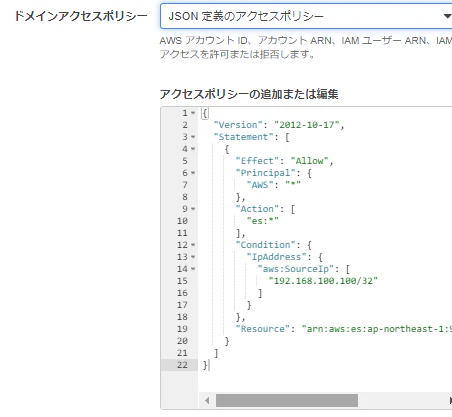Click the "Effect" key text
The width and height of the screenshot is (452, 417).
[x=257, y=161]
